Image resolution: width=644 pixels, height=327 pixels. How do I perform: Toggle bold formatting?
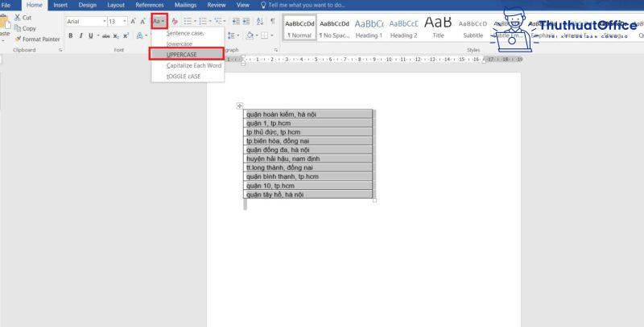[x=71, y=35]
